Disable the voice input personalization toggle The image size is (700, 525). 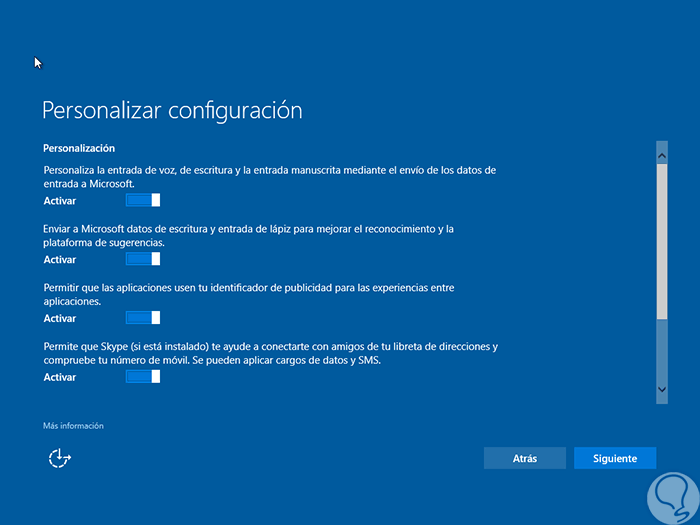143,201
